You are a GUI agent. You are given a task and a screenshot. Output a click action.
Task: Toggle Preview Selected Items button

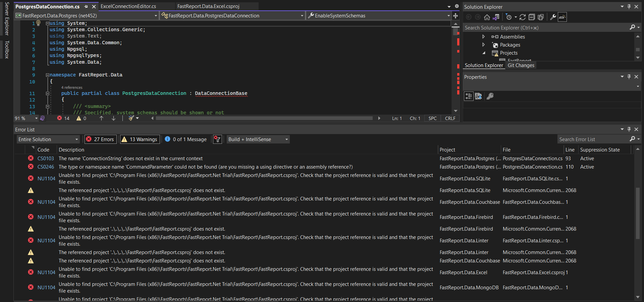click(x=562, y=17)
